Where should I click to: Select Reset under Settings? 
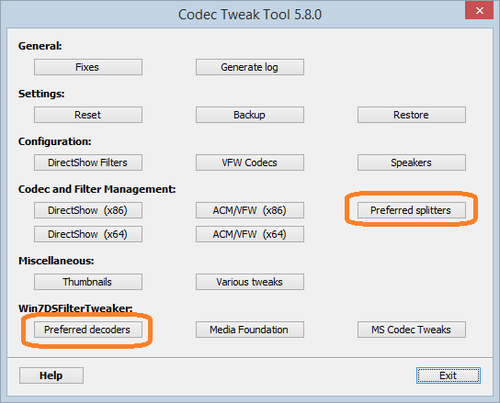(88, 115)
